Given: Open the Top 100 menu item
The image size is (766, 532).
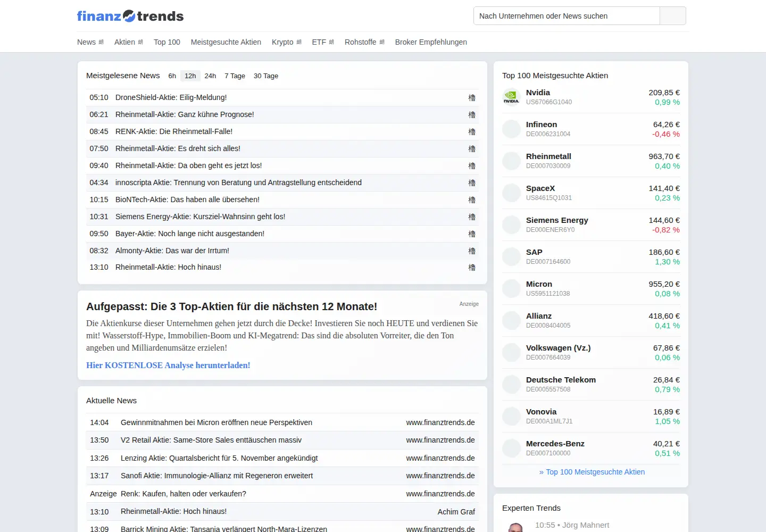Looking at the screenshot, I should tap(167, 42).
